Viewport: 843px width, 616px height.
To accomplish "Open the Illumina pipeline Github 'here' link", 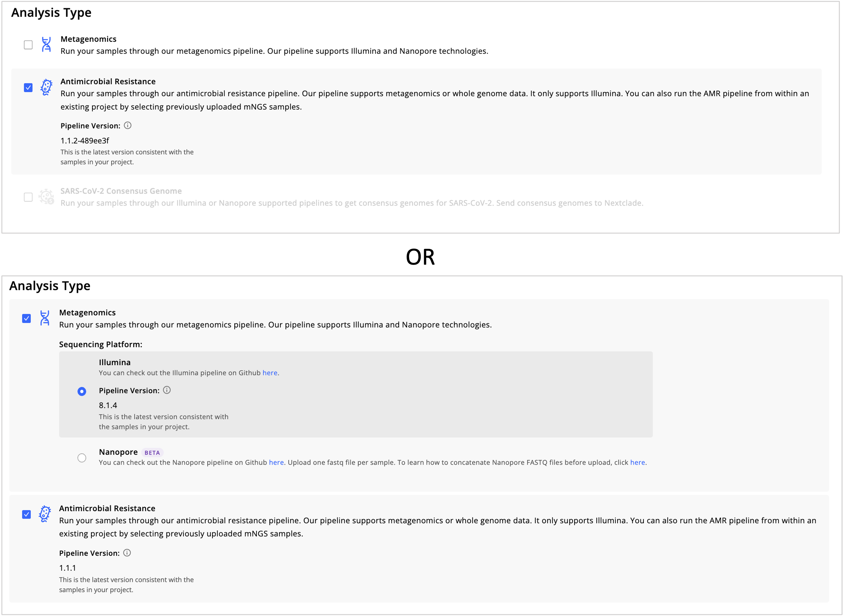I will [270, 373].
